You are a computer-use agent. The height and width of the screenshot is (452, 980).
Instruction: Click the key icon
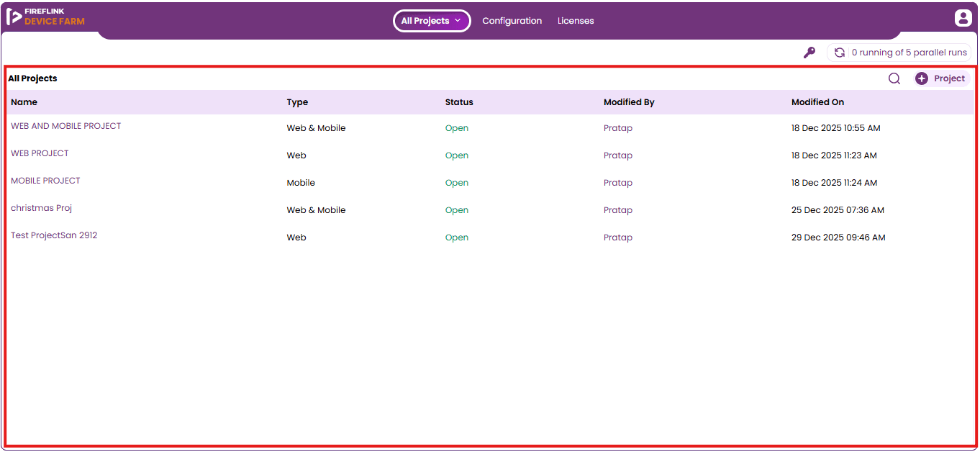tap(809, 53)
